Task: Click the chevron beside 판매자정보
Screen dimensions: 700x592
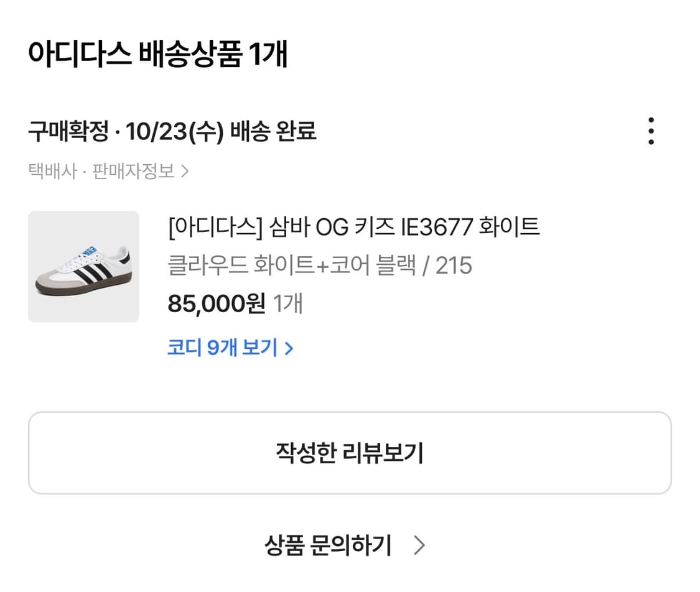Action: click(x=184, y=171)
